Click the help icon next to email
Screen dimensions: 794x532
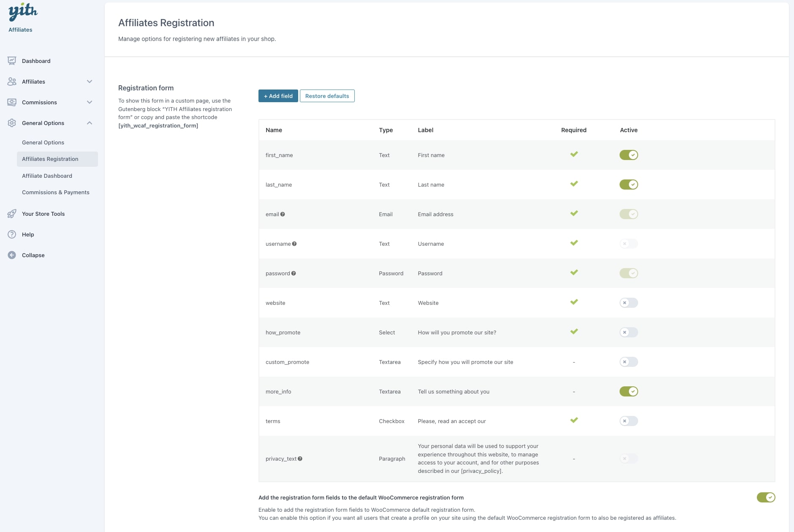(283, 214)
